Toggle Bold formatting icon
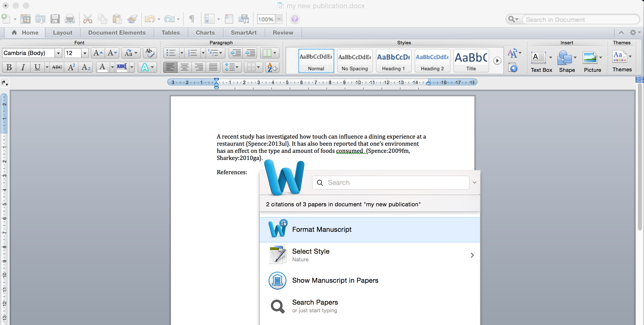 (x=8, y=67)
